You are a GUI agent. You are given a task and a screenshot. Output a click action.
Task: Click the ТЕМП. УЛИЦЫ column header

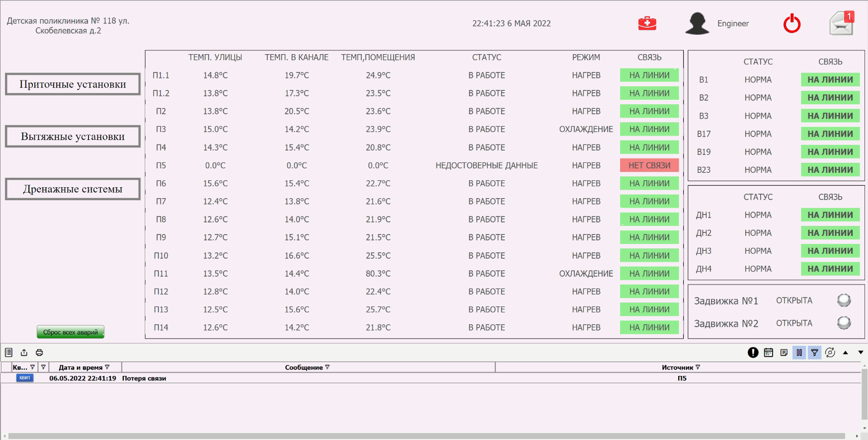[215, 57]
